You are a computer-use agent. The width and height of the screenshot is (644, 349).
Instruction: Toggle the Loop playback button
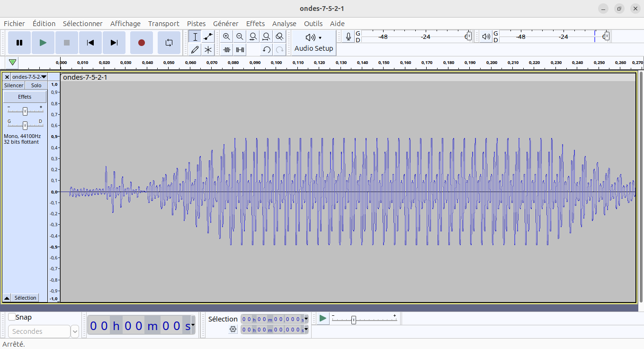[x=169, y=43]
